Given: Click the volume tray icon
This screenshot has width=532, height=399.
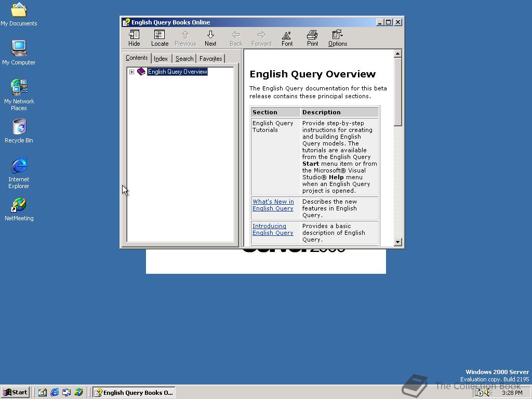Looking at the screenshot, I should tap(488, 393).
